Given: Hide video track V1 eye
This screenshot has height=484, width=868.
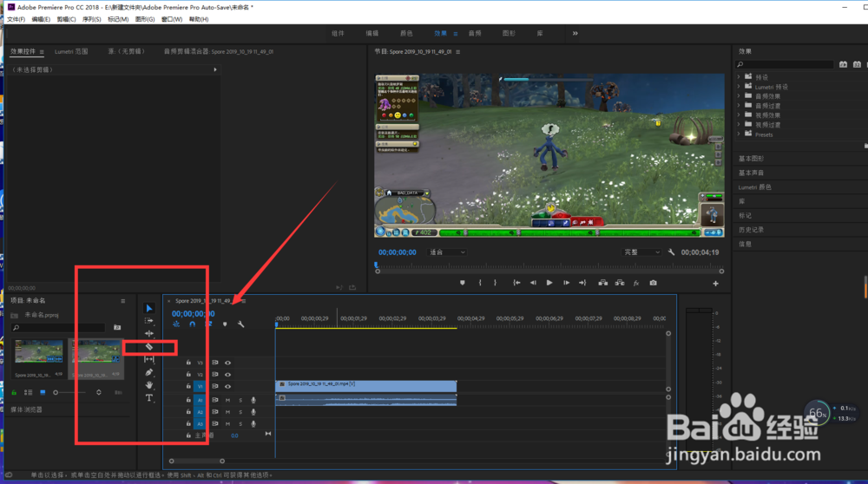Looking at the screenshot, I should click(227, 386).
